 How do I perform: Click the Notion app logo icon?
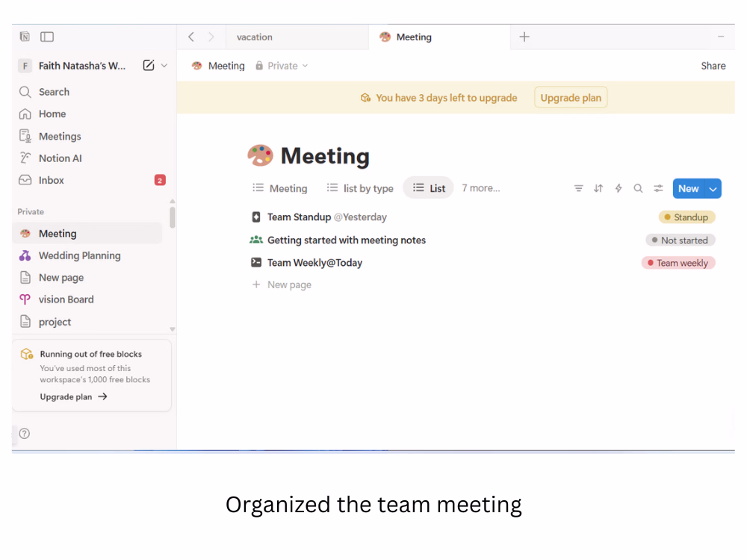(25, 37)
